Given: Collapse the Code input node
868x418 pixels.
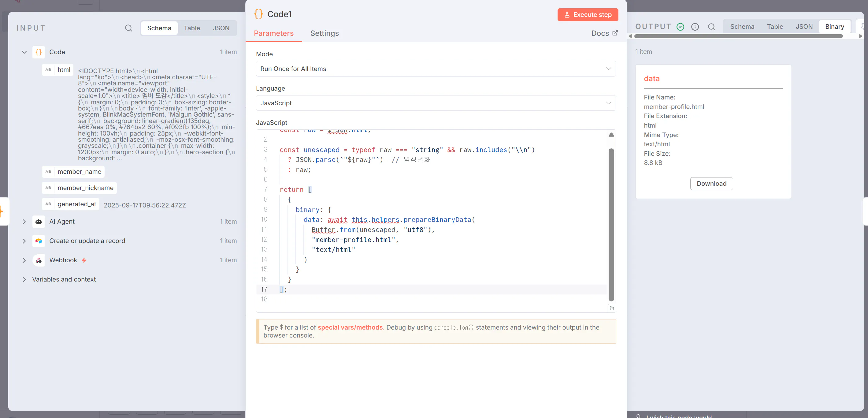Looking at the screenshot, I should 24,52.
